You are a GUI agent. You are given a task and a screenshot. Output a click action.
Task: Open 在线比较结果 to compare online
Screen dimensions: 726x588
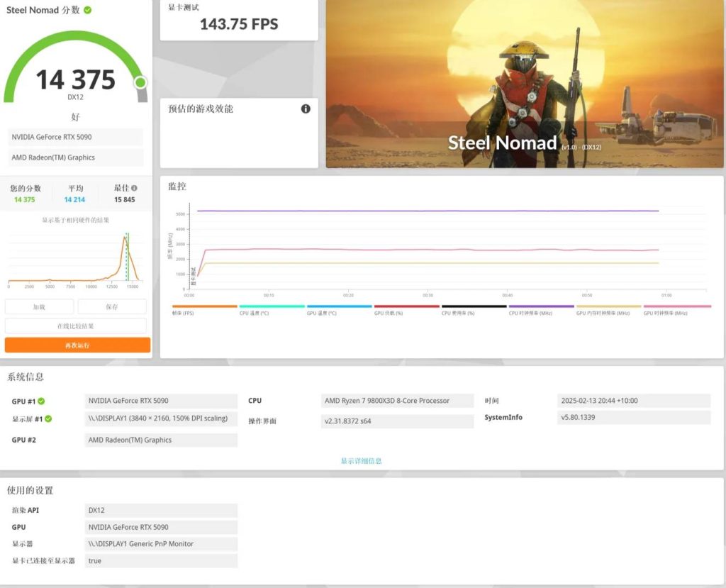(x=77, y=325)
